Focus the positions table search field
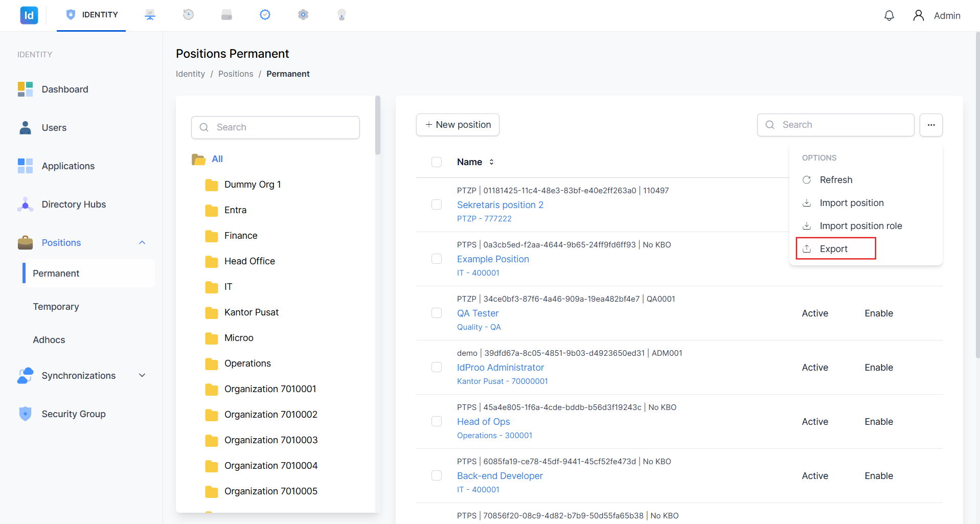 coord(835,125)
